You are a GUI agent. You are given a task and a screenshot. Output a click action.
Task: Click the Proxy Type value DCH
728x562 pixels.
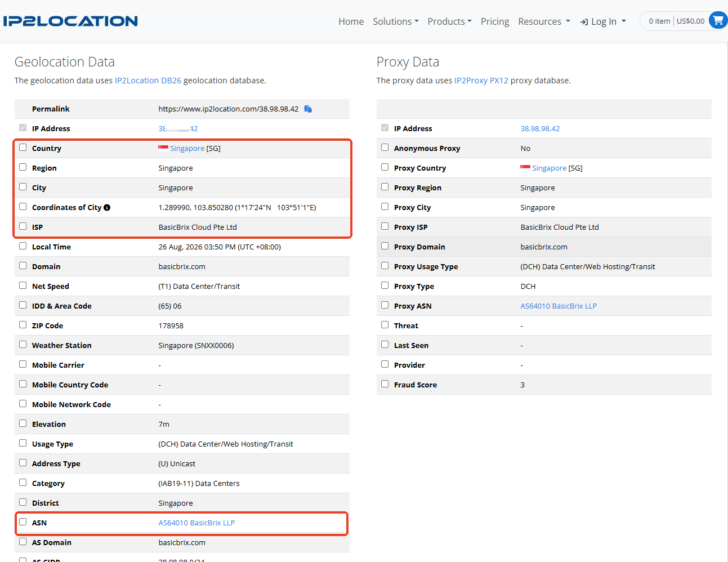point(528,286)
